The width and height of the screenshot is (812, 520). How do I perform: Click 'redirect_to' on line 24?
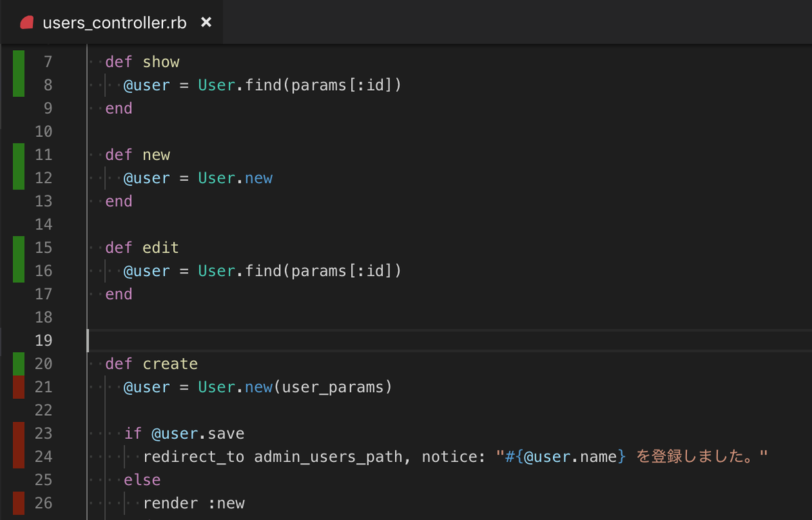click(193, 457)
